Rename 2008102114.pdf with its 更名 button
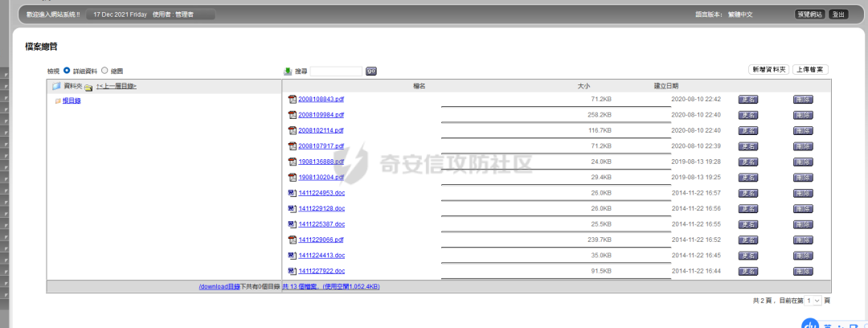The width and height of the screenshot is (868, 328). (x=748, y=130)
